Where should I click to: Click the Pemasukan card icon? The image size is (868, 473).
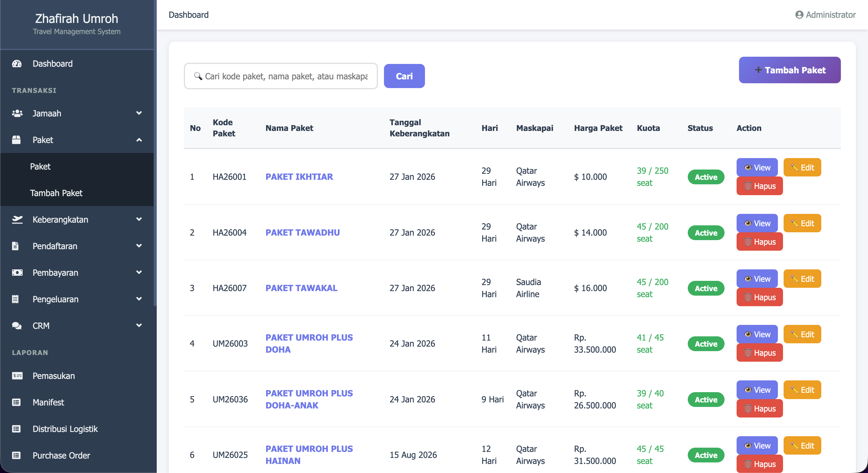17,376
